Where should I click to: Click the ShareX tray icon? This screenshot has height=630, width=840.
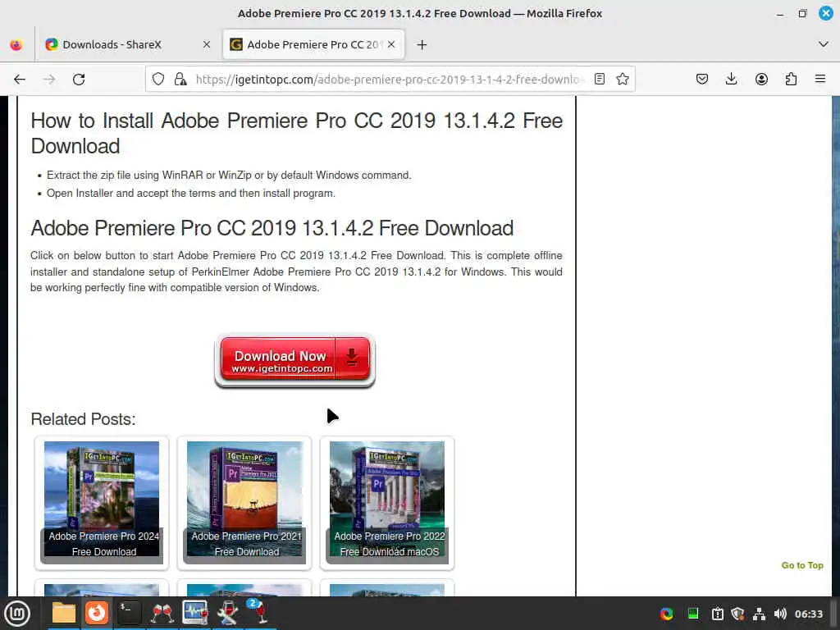pyautogui.click(x=666, y=614)
